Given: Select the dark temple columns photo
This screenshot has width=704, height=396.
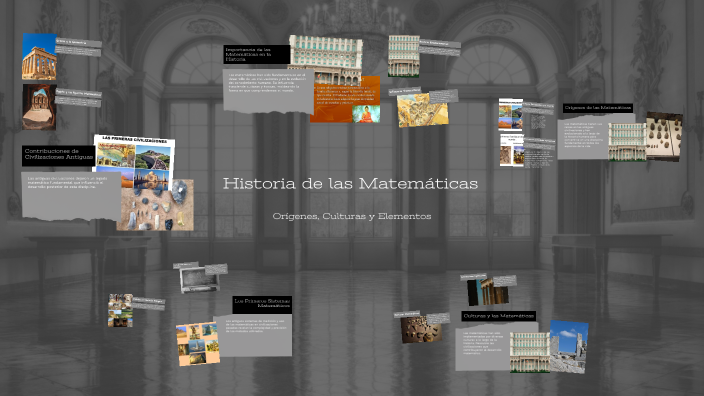Looking at the screenshot, I should point(488,292).
